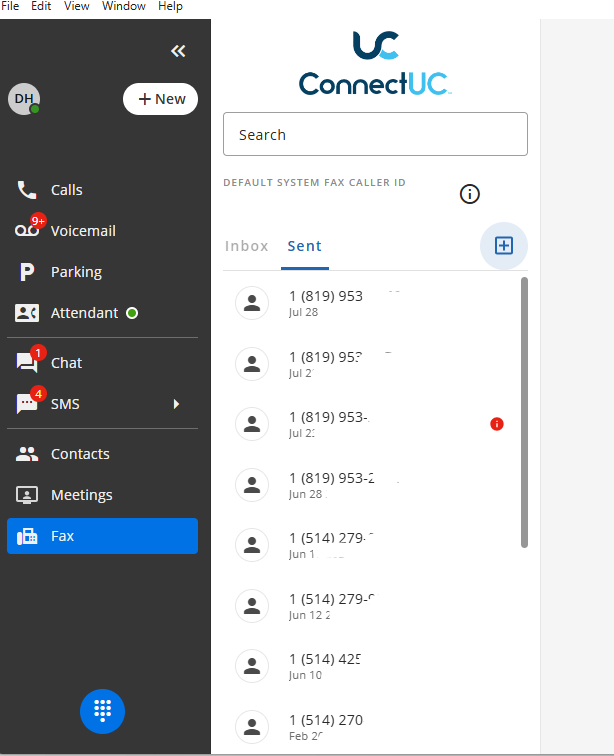Click the New button
Screen dimensions: 614x756
[x=161, y=99]
